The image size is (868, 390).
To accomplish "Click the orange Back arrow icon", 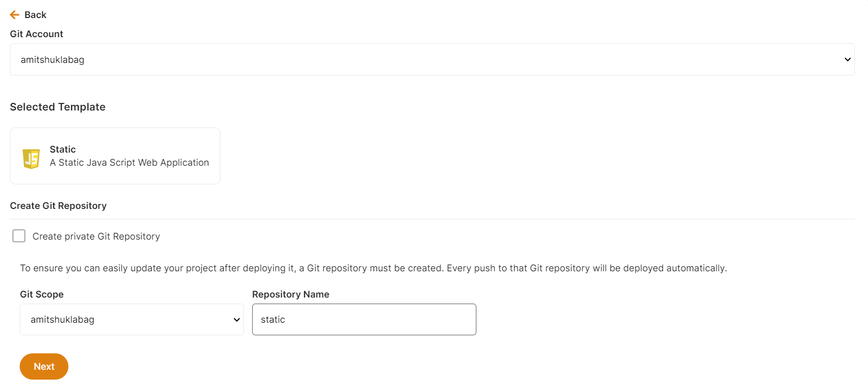I will (x=15, y=15).
